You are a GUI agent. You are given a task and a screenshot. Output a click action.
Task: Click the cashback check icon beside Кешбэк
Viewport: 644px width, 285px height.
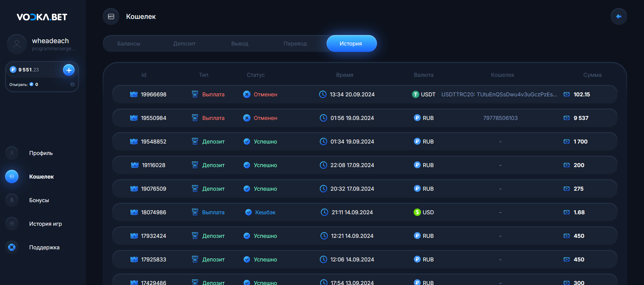pyautogui.click(x=249, y=212)
